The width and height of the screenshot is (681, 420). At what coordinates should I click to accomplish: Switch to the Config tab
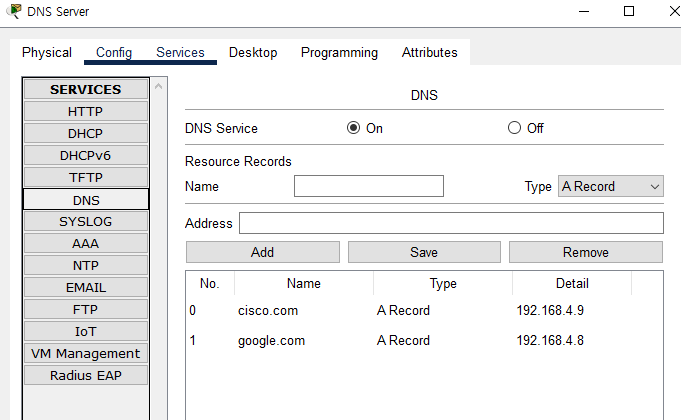click(x=114, y=53)
